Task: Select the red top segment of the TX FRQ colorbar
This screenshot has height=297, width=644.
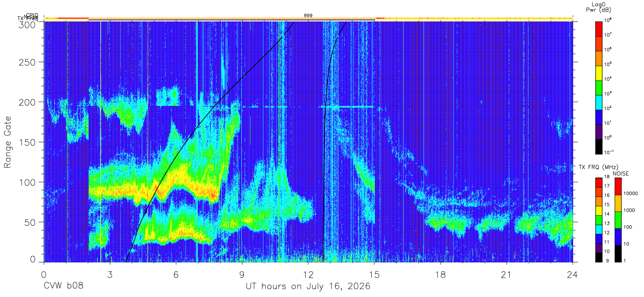Action: pos(599,183)
